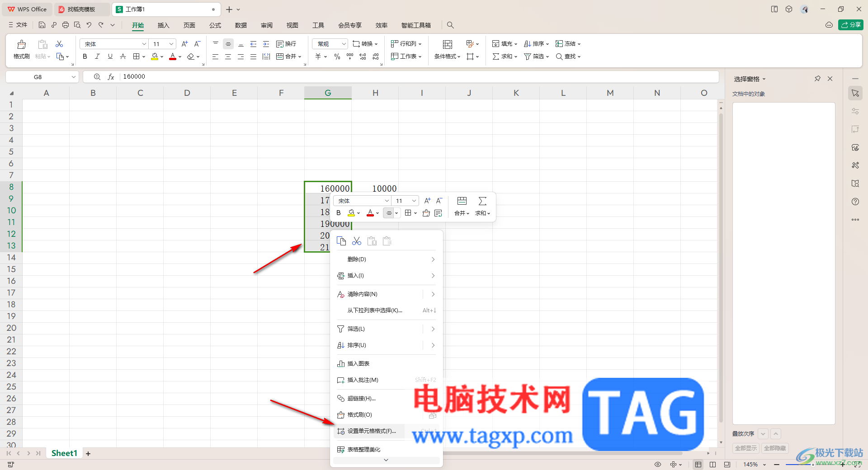Click the fx insert function icon
The image size is (868, 470).
coord(111,77)
